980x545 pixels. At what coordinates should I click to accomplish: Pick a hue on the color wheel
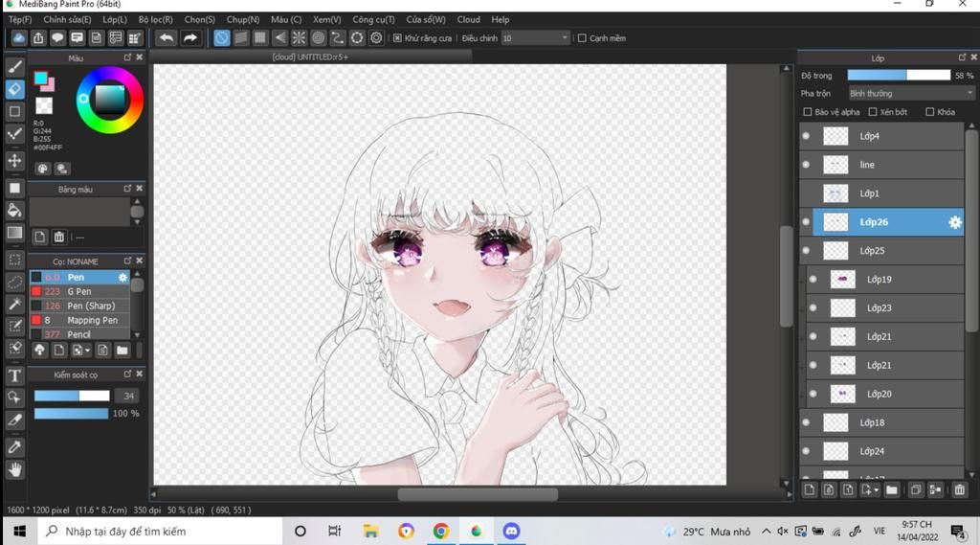[110, 101]
